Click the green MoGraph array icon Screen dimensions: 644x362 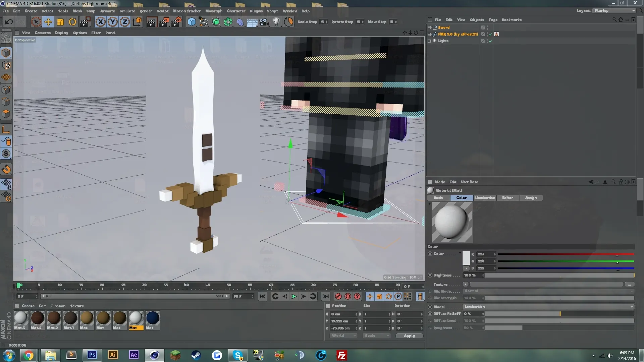pos(228,22)
